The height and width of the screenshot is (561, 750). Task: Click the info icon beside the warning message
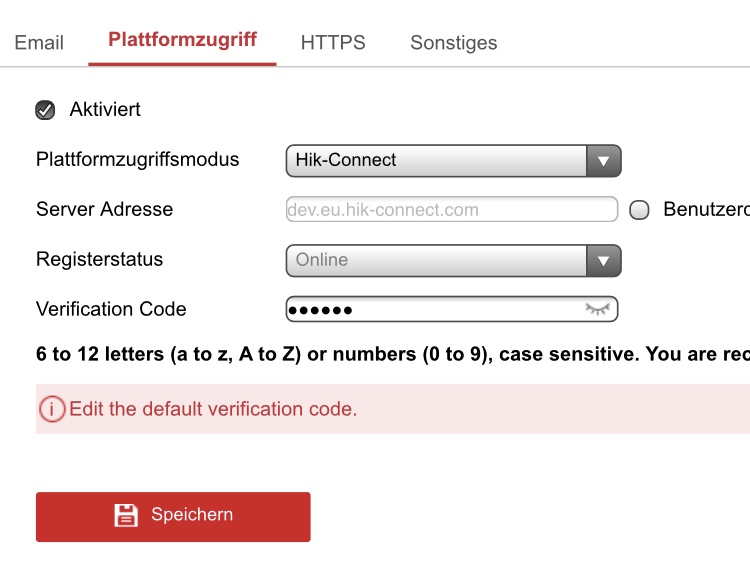(52, 409)
